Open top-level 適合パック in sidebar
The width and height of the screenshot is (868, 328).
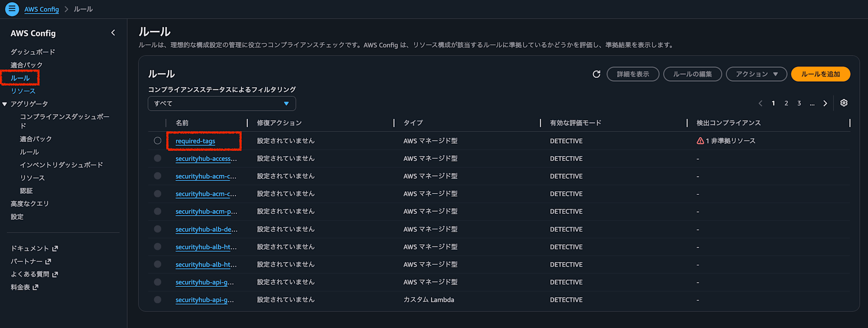coord(26,65)
